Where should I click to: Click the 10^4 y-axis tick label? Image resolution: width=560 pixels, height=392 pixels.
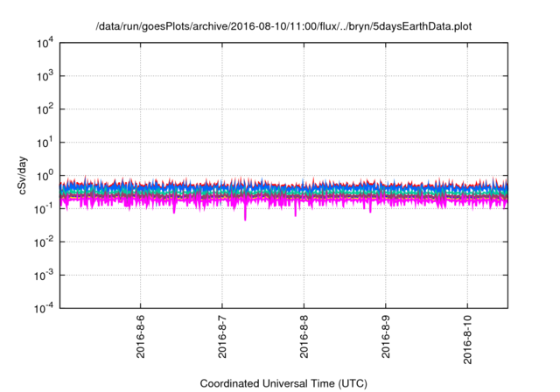[x=45, y=44]
